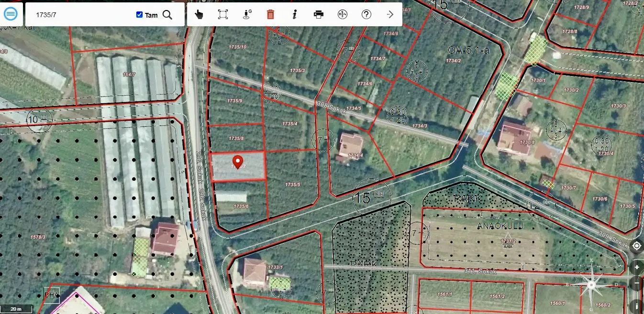Select parcel label 1735/8
The height and width of the screenshot is (314, 644).
[x=236, y=139]
